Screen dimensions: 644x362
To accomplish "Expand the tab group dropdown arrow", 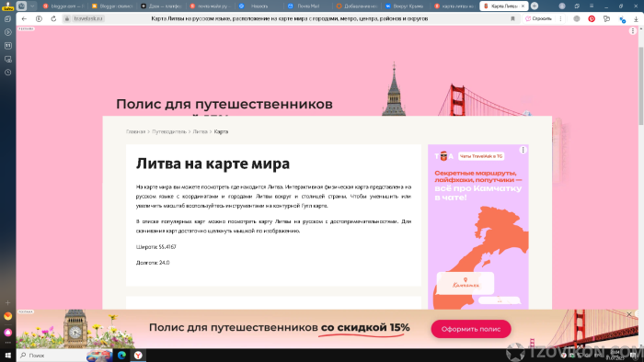I will coord(32,6).
